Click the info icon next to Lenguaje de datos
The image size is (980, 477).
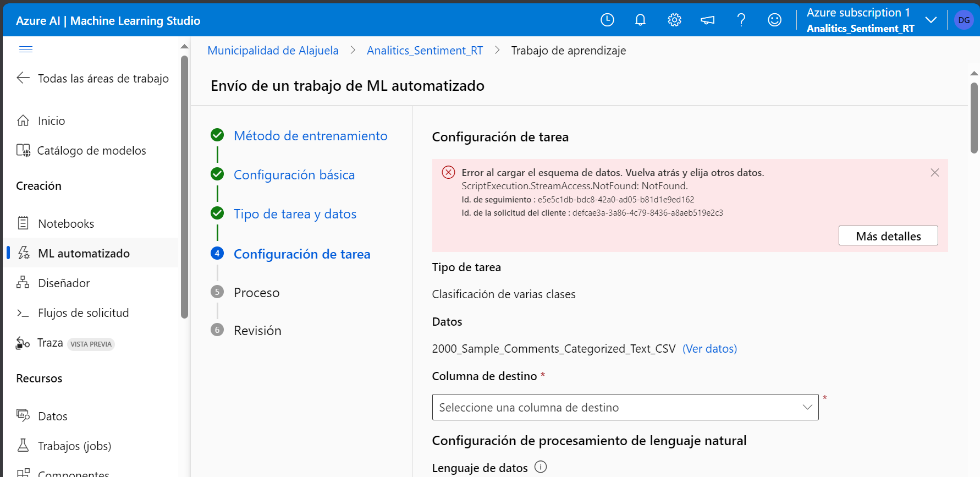(541, 467)
